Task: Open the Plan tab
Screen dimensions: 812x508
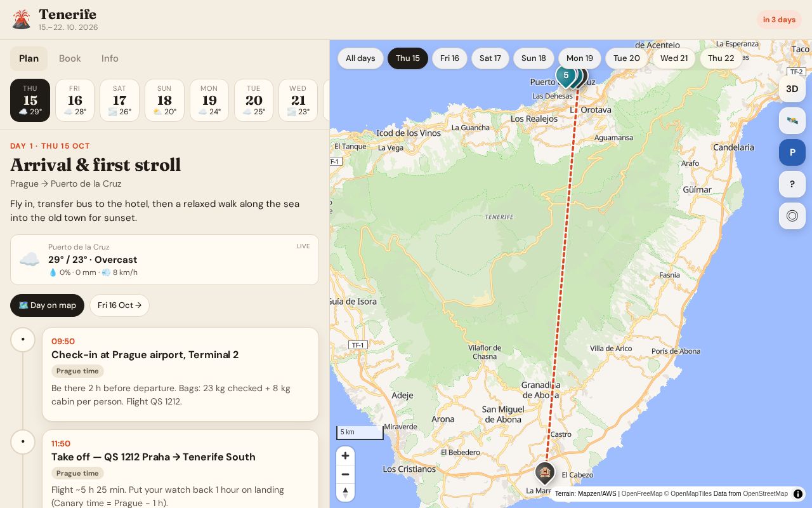Action: pyautogui.click(x=29, y=58)
